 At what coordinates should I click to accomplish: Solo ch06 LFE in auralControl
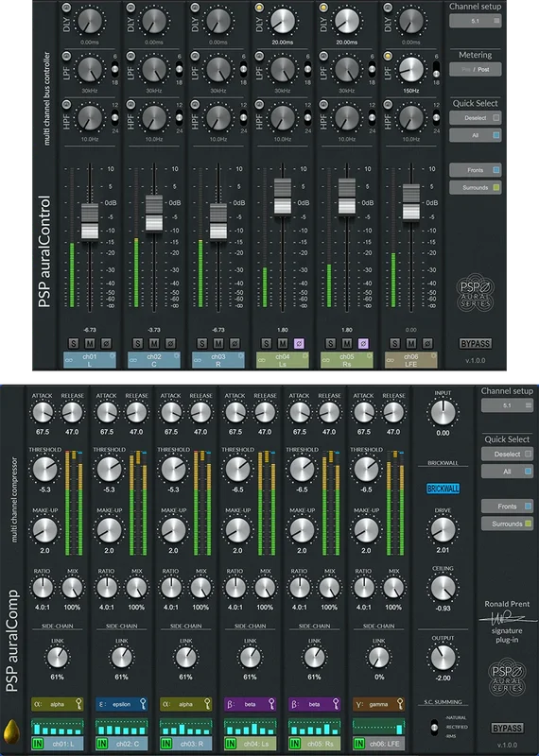click(394, 343)
